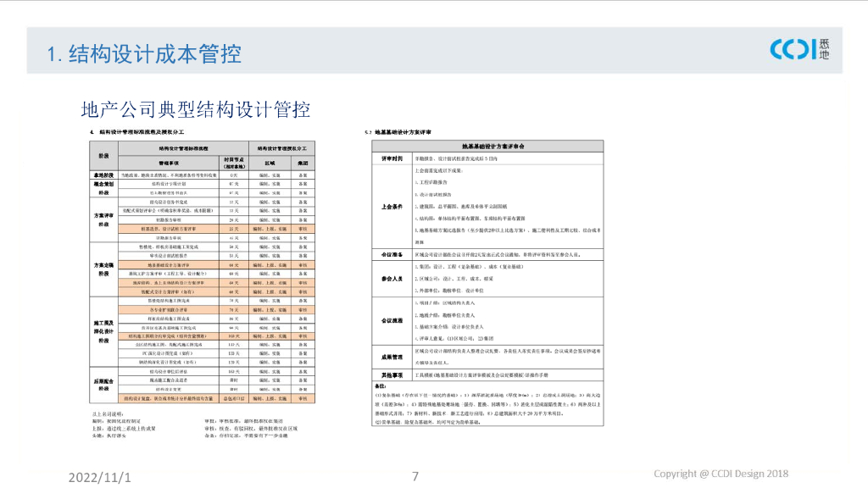The height and width of the screenshot is (488, 868).
Task: Click the '工程详勘报告' line under 上会条件
Action: click(431, 182)
